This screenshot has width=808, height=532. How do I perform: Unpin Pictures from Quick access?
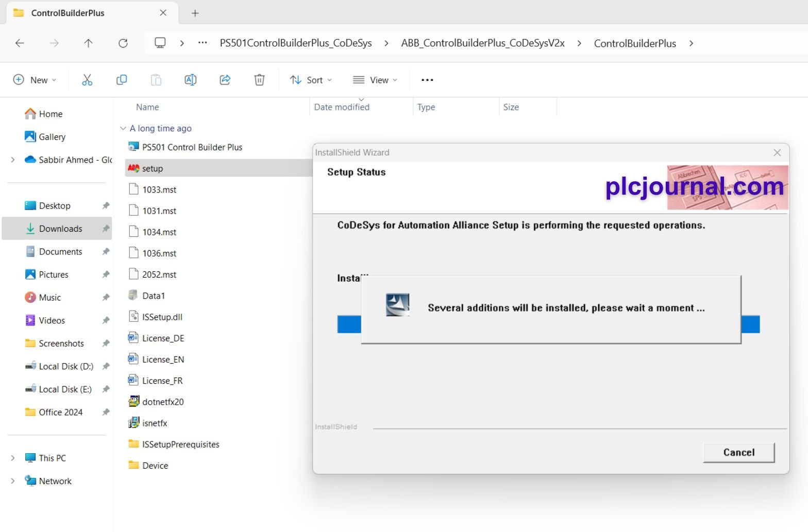[x=106, y=274]
